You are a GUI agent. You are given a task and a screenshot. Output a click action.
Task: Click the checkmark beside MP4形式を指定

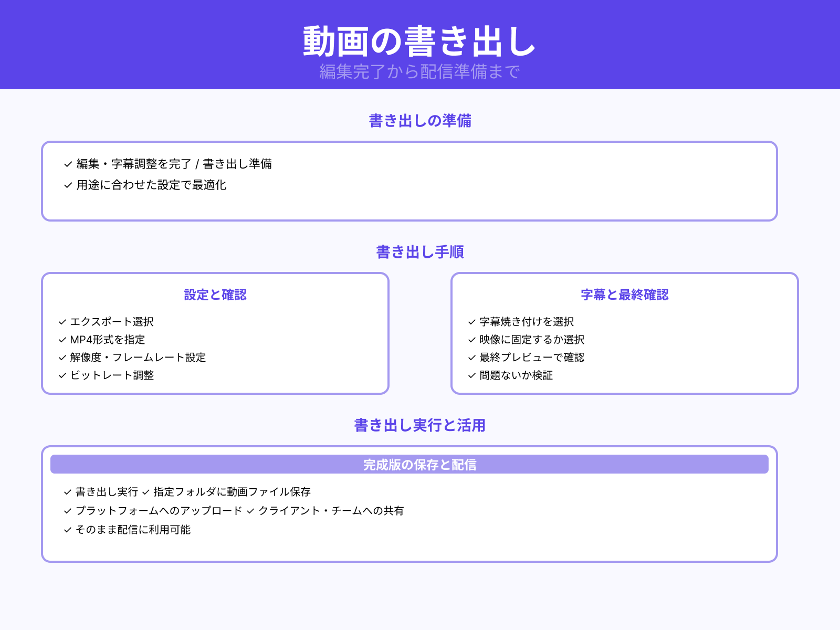61,340
